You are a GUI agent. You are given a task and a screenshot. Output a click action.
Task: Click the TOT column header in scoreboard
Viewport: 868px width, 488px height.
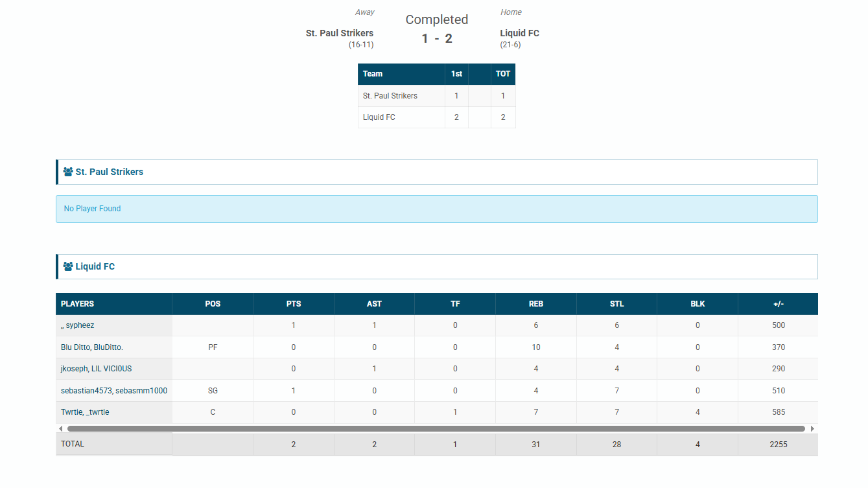503,74
